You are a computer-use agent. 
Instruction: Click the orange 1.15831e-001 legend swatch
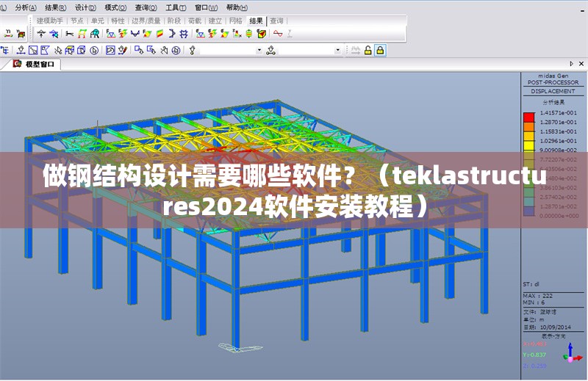[x=528, y=136]
